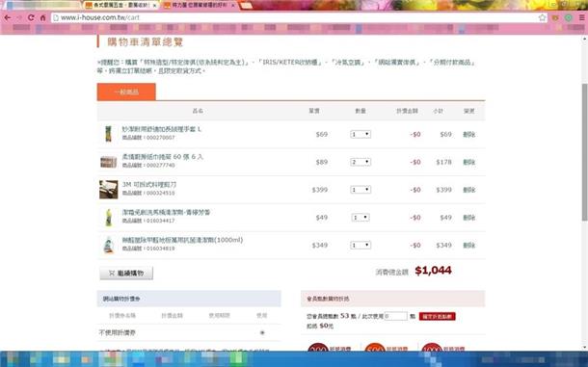Click the $178 subtotal value
This screenshot has width=588, height=367.
coord(444,162)
